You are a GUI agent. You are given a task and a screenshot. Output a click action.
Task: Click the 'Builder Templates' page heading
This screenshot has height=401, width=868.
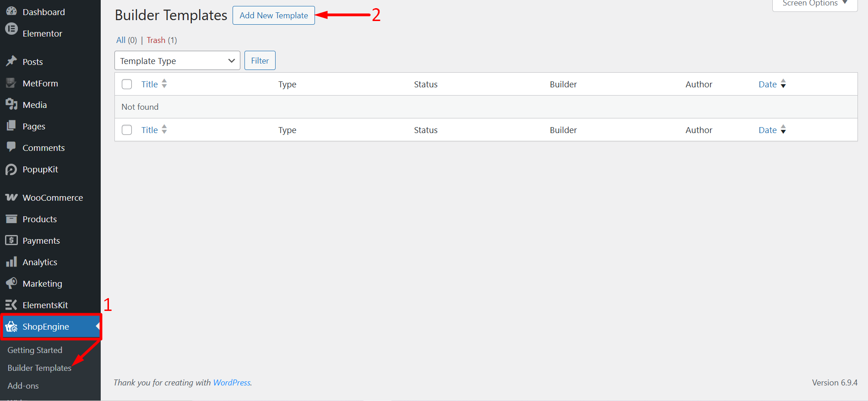(x=171, y=15)
